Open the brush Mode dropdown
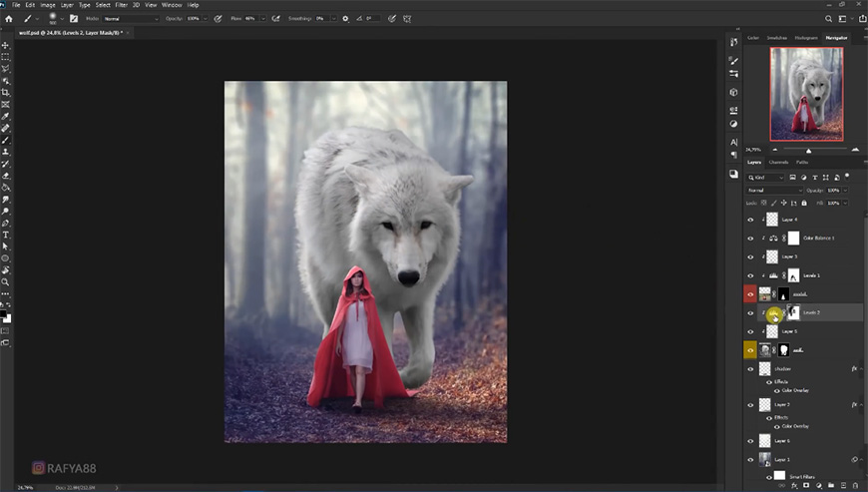 pos(131,19)
